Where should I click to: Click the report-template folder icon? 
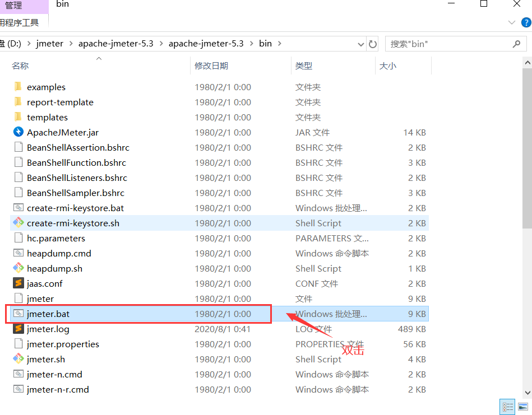click(x=18, y=102)
